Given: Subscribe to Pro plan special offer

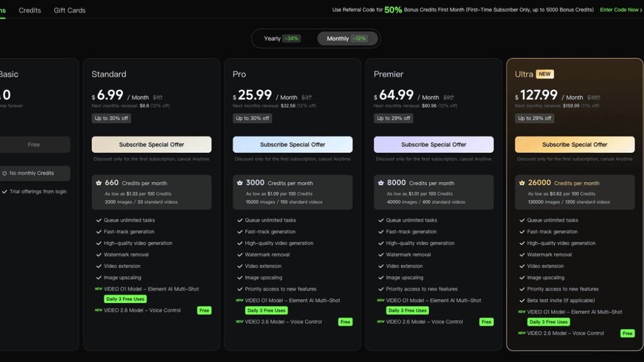Looking at the screenshot, I should (292, 145).
